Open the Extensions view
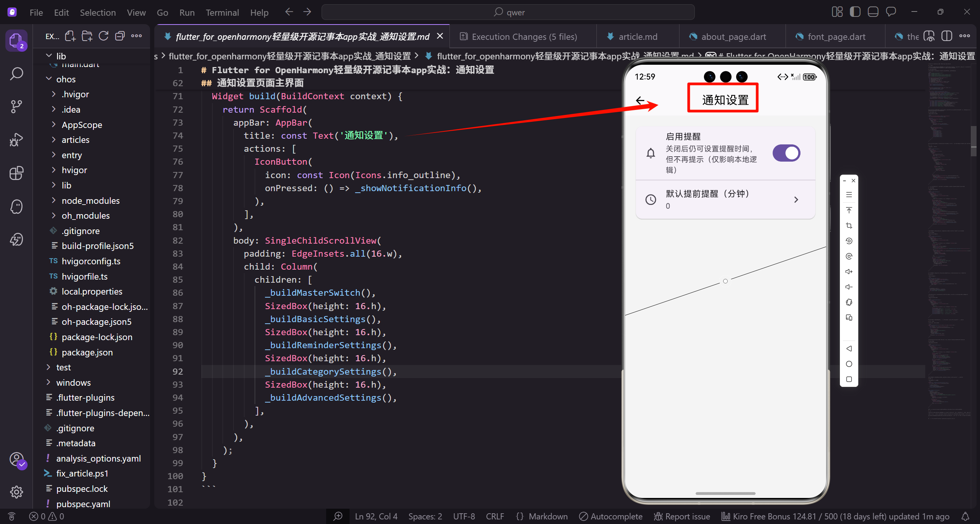 (x=16, y=173)
